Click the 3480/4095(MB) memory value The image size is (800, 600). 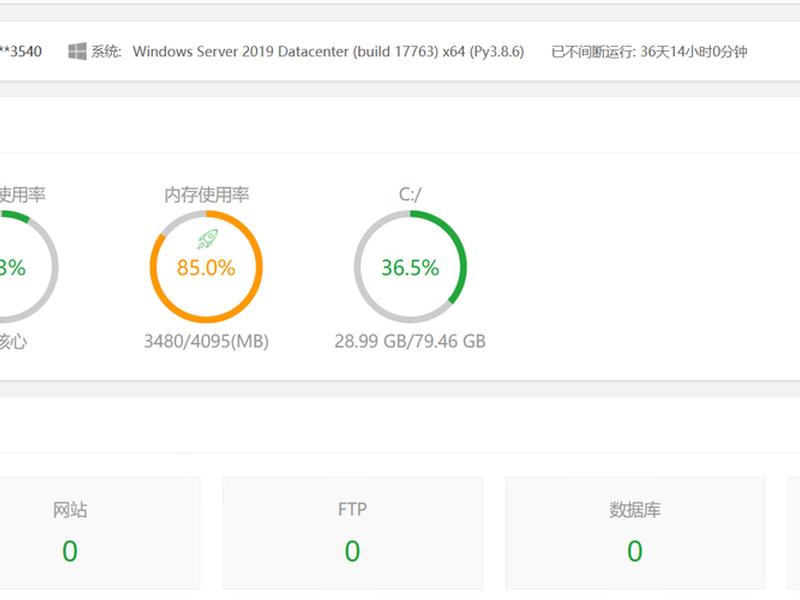(206, 341)
